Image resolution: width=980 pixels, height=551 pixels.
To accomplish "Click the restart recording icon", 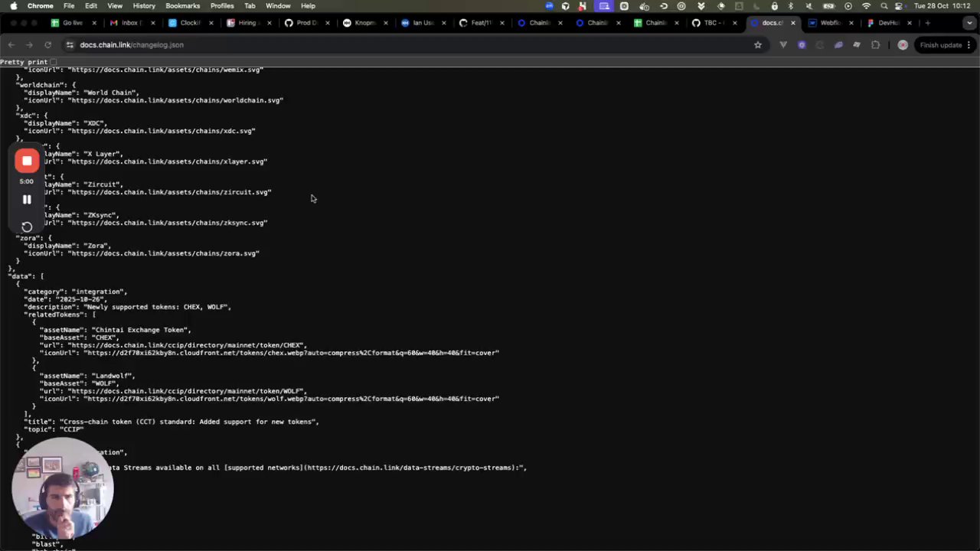I will pyautogui.click(x=27, y=227).
